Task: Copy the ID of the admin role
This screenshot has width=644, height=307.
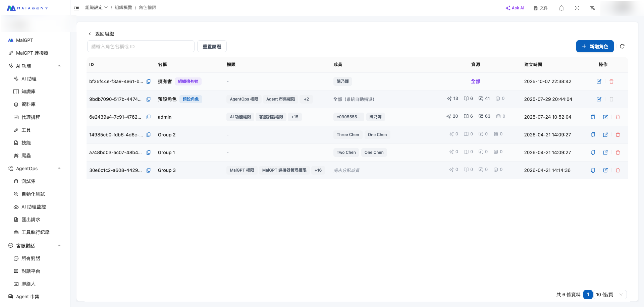Action: (x=149, y=117)
